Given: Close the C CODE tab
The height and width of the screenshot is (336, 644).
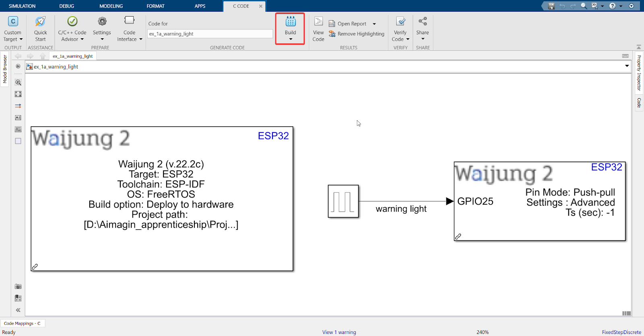Looking at the screenshot, I should [x=261, y=6].
